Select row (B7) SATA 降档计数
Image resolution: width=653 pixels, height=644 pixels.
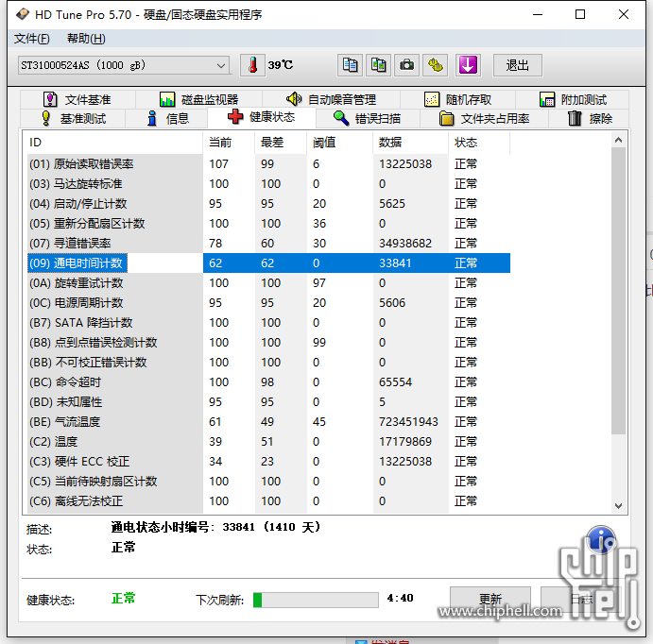(x=269, y=322)
